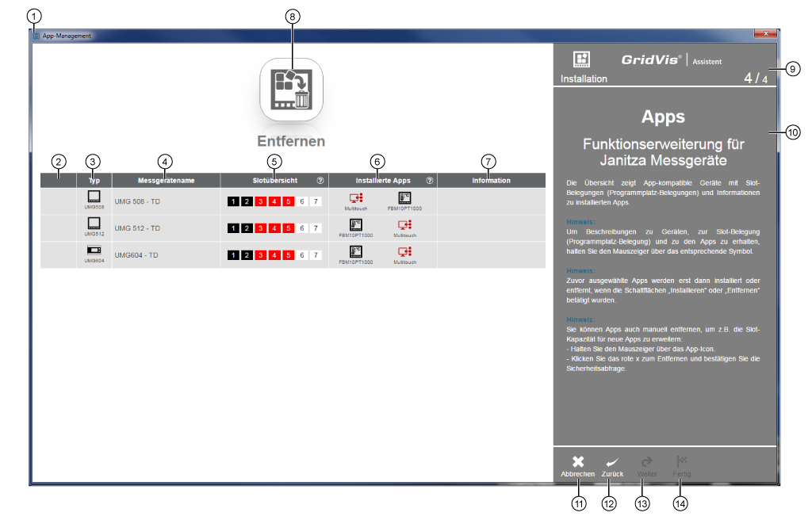Select the UMG 512 - TD device name
Screen dimensions: 812x520
pos(137,228)
